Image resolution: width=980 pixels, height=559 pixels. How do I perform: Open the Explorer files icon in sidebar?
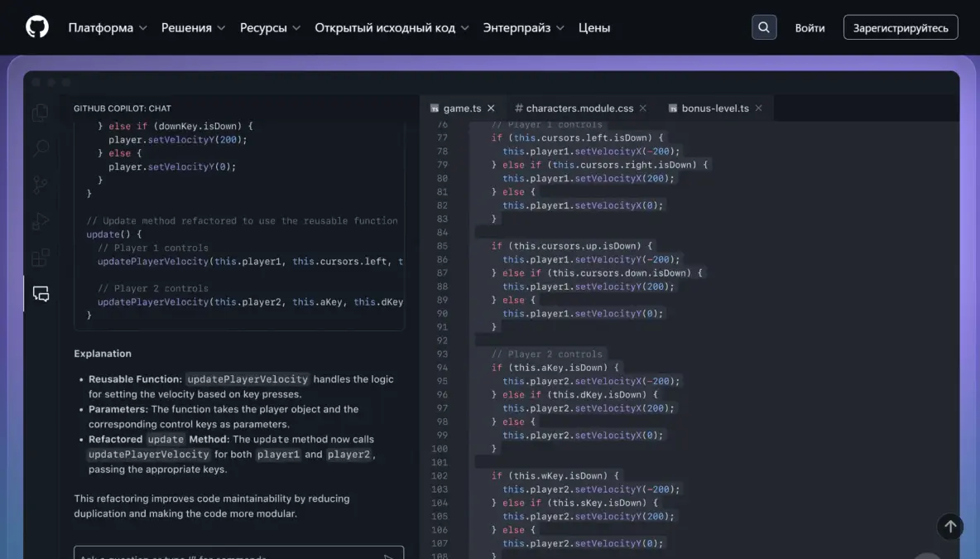coord(41,113)
